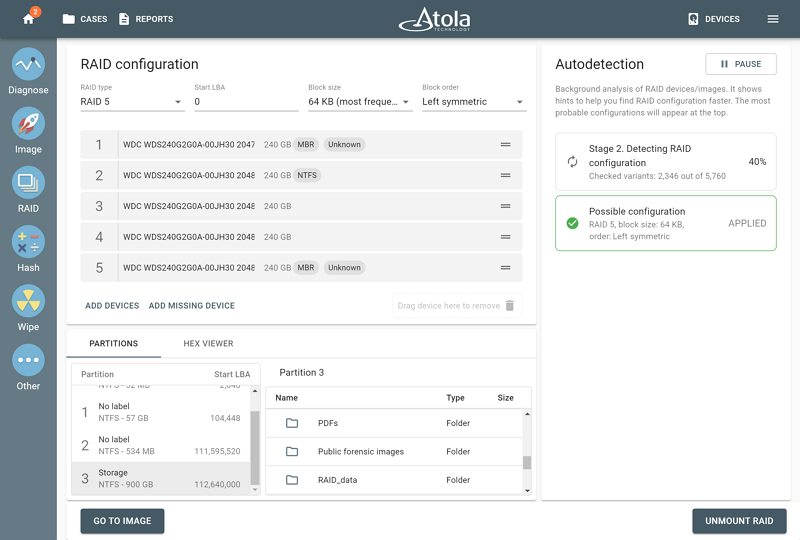Image resolution: width=800 pixels, height=540 pixels.
Task: Click Unmount RAID button
Action: tap(739, 521)
